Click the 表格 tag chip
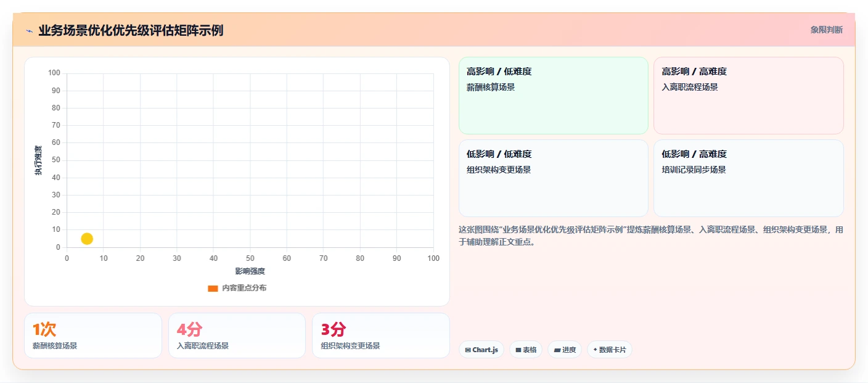This screenshot has height=383, width=868. pyautogui.click(x=526, y=350)
